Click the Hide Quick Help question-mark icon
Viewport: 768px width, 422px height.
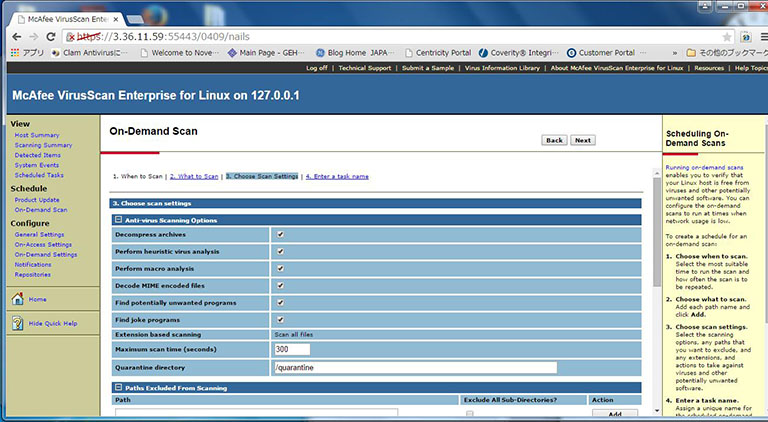(18, 323)
